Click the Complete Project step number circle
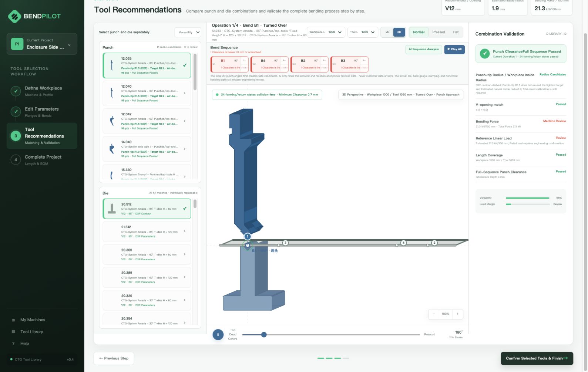Screen dimensions: 588x372 point(16,160)
